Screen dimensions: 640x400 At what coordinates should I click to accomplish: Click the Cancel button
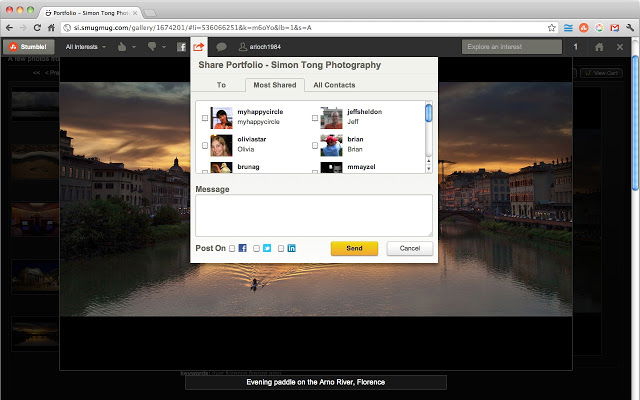coord(410,248)
